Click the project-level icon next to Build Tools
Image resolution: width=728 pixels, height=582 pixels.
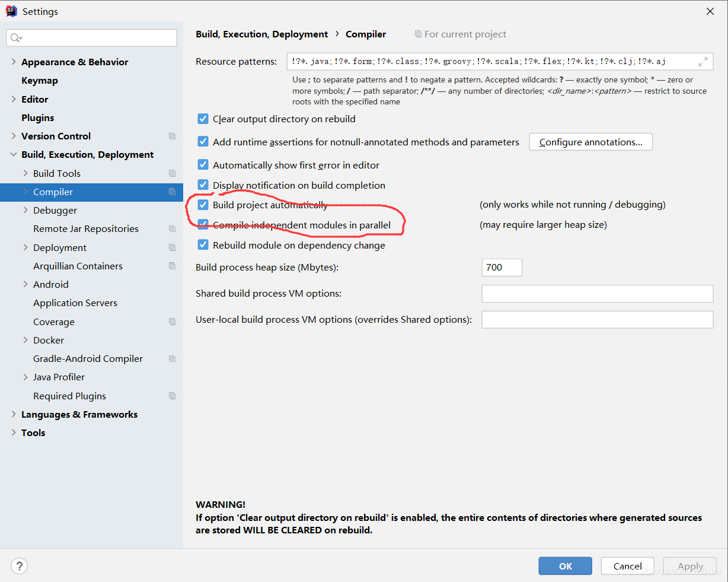172,173
